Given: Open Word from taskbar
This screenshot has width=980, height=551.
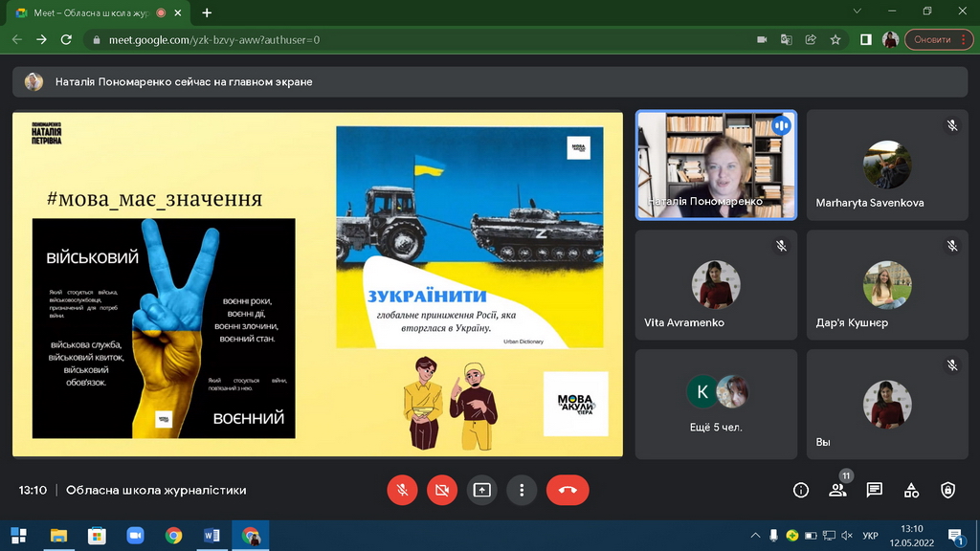Looking at the screenshot, I should (x=212, y=536).
